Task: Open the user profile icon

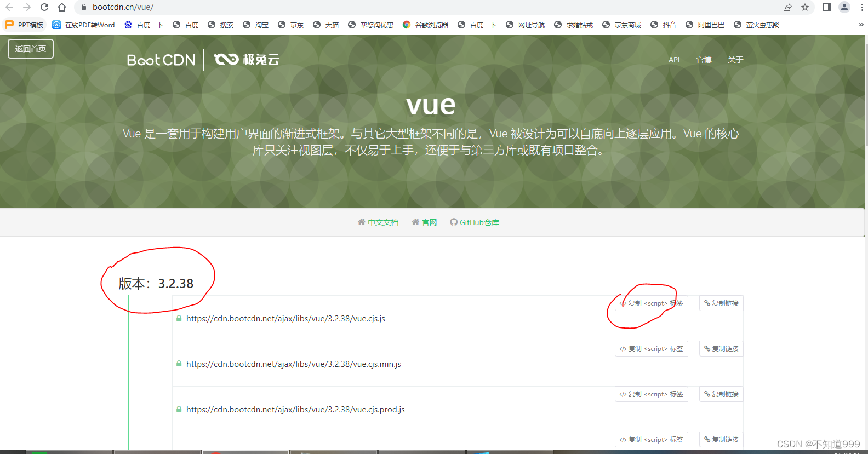Action: click(844, 7)
